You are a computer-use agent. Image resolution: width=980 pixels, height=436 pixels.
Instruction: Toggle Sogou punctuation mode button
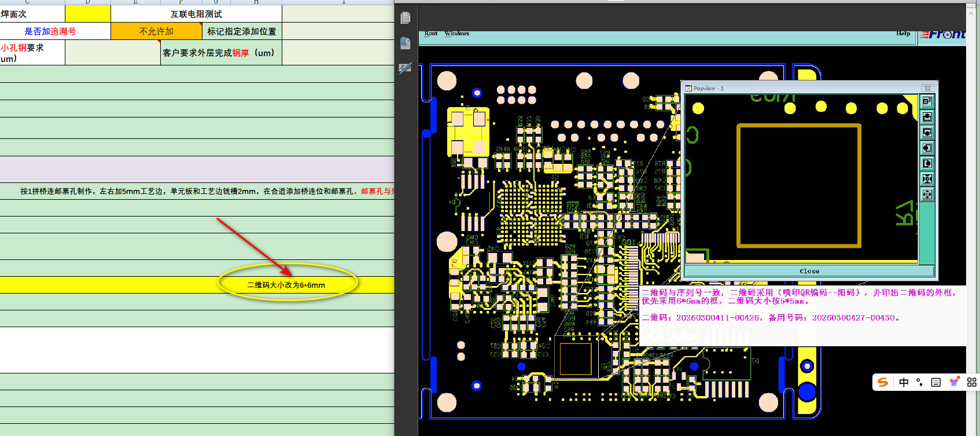pos(920,382)
